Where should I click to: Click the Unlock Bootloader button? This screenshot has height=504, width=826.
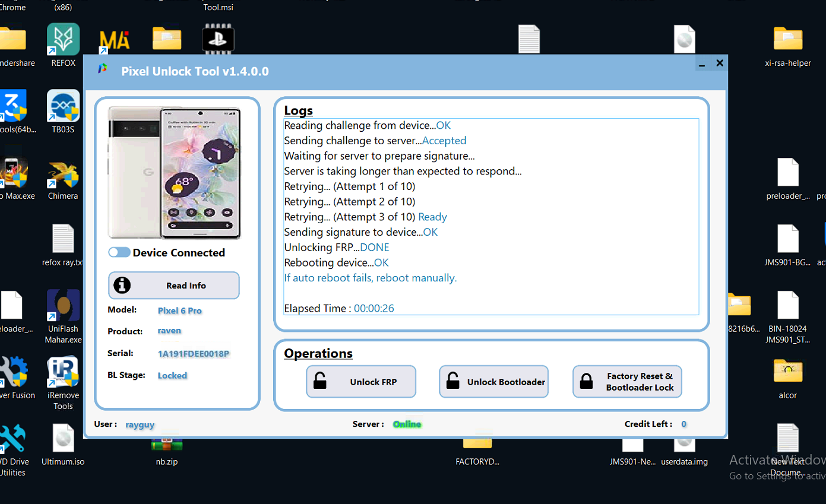[493, 382]
